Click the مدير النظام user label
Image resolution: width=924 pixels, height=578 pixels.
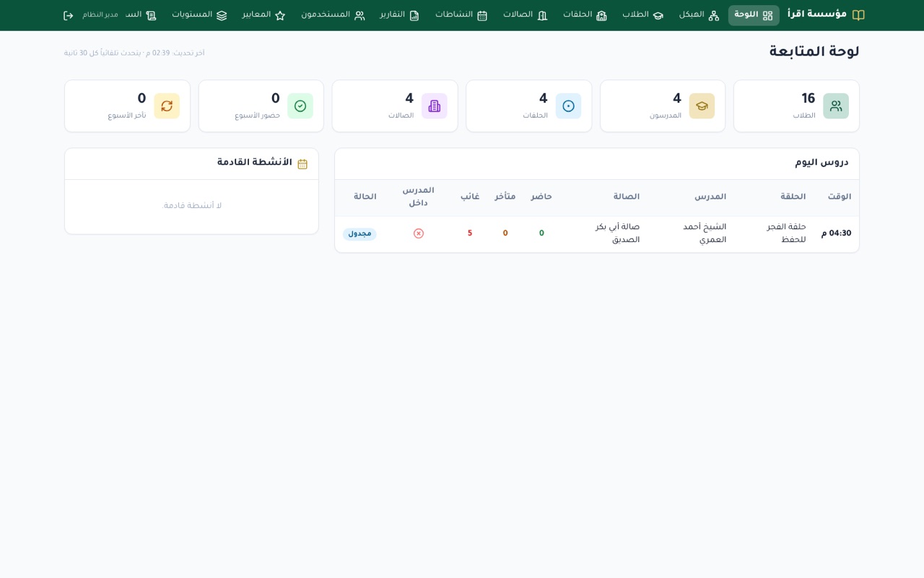100,15
